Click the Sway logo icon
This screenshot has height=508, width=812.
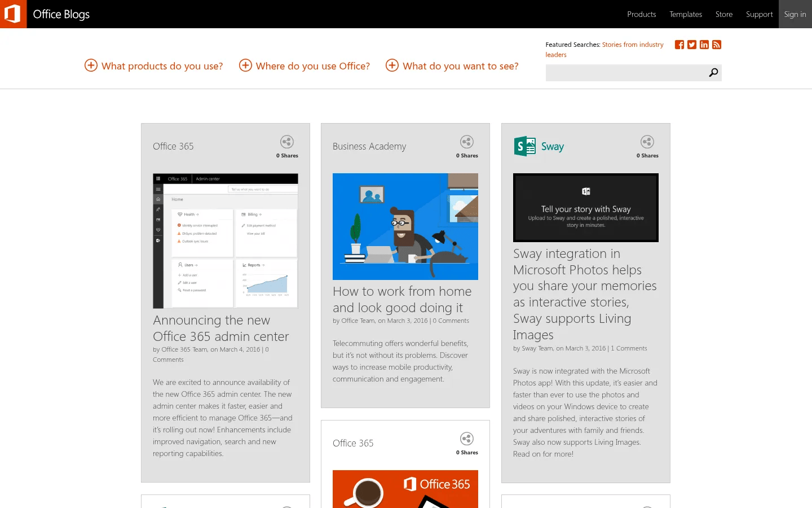[525, 146]
